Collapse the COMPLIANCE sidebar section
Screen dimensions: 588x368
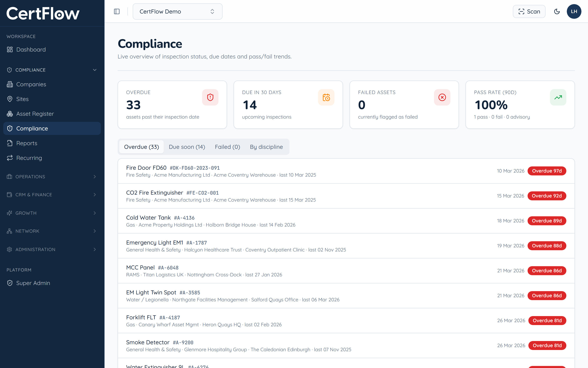coord(52,70)
